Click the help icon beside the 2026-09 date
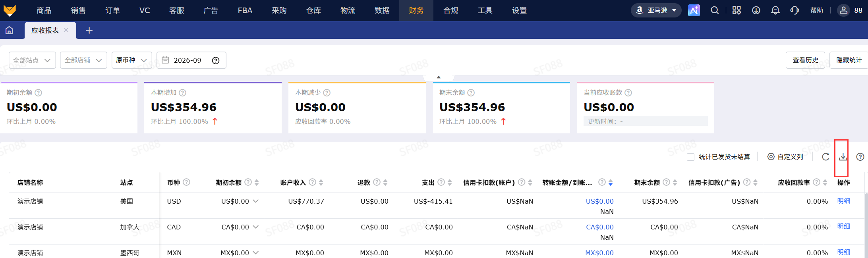The width and height of the screenshot is (868, 258). tap(216, 60)
